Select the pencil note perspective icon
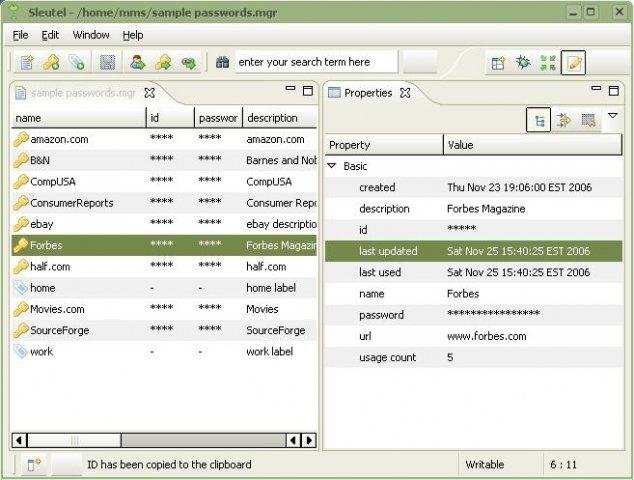 point(573,63)
